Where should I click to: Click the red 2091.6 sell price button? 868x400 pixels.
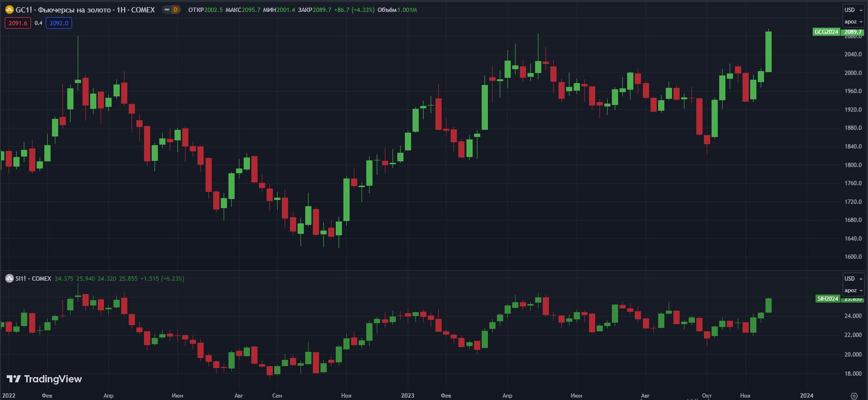pos(18,23)
